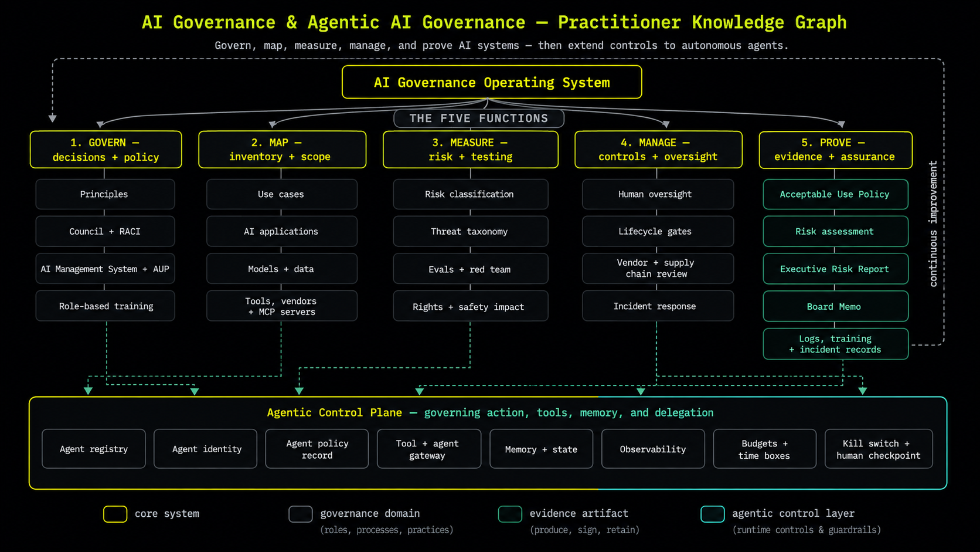
Task: Select the Observability box
Action: pyautogui.click(x=653, y=449)
